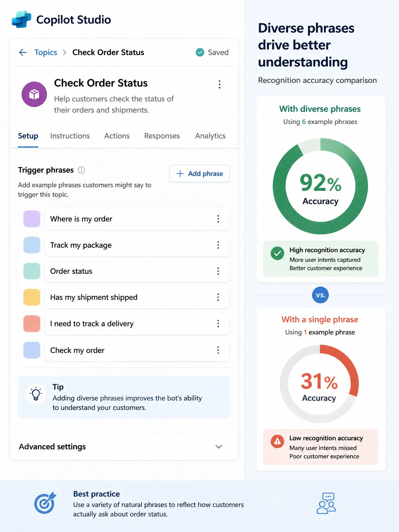Click the 'Order status' phrase field
The height and width of the screenshot is (532, 399).
(x=137, y=271)
